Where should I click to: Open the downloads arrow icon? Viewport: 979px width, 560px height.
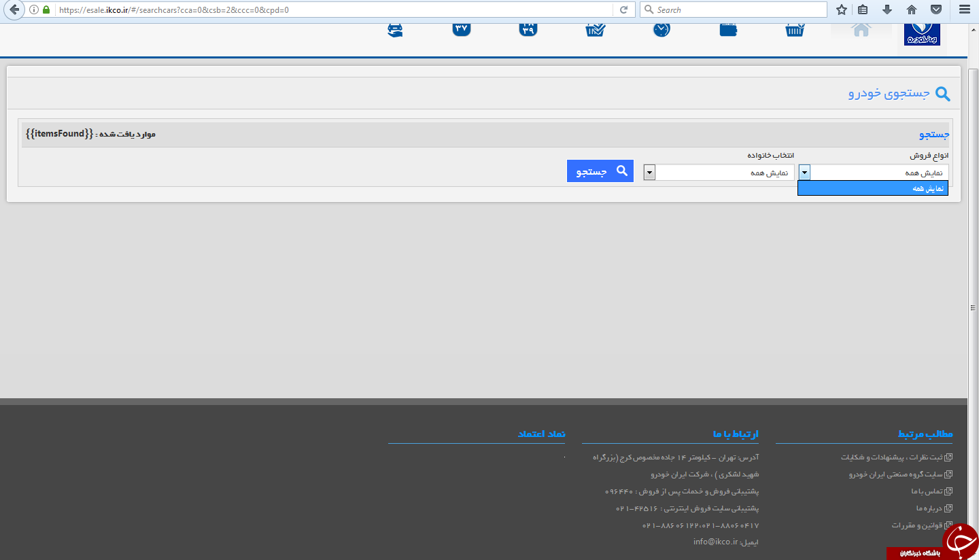(x=887, y=10)
